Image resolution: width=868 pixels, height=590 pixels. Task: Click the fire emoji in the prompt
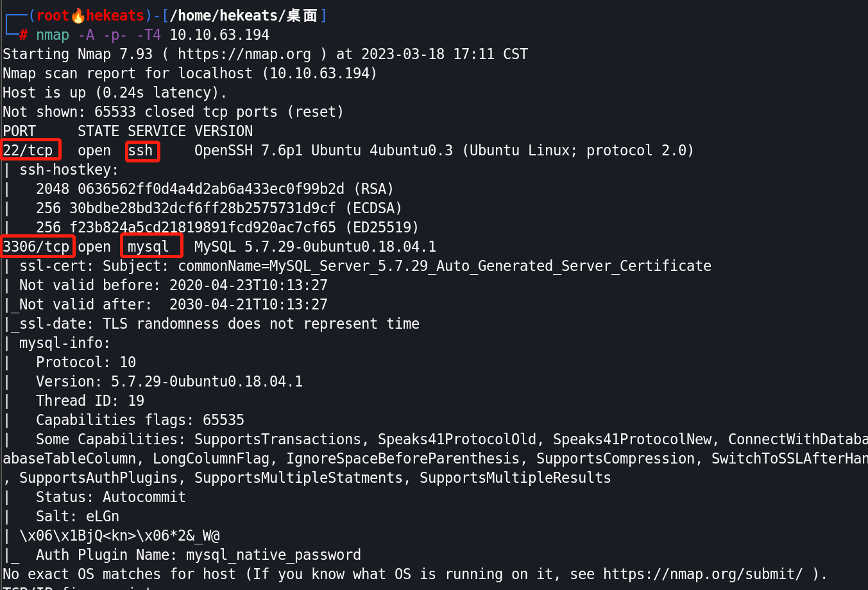pyautogui.click(x=78, y=15)
